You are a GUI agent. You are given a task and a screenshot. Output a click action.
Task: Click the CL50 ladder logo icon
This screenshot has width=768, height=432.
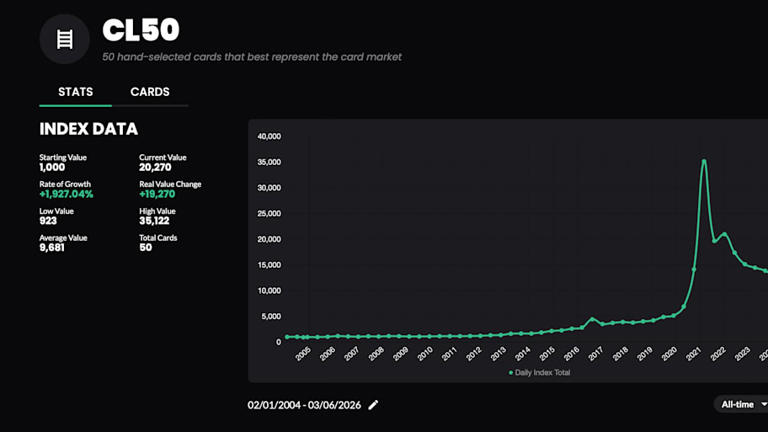[x=64, y=39]
